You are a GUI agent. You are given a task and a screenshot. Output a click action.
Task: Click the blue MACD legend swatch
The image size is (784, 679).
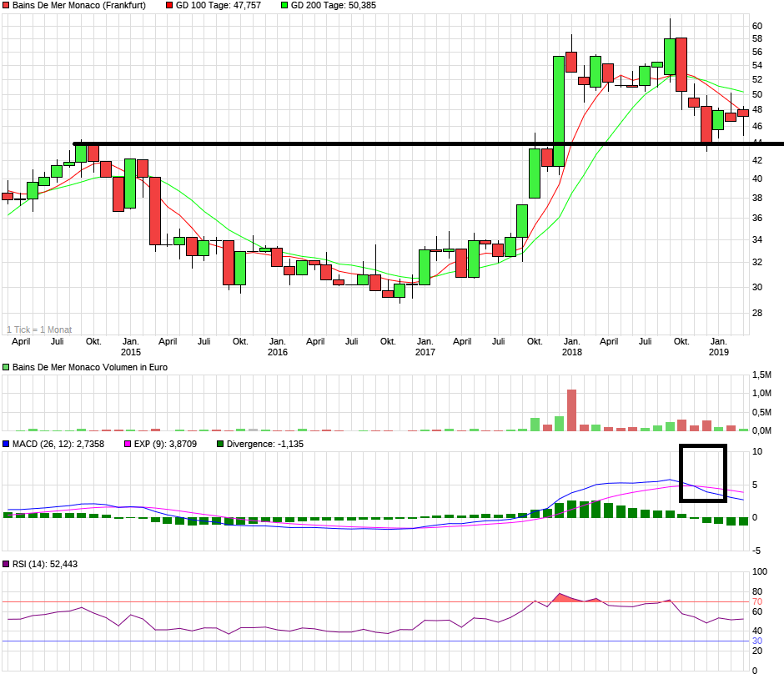(x=6, y=444)
